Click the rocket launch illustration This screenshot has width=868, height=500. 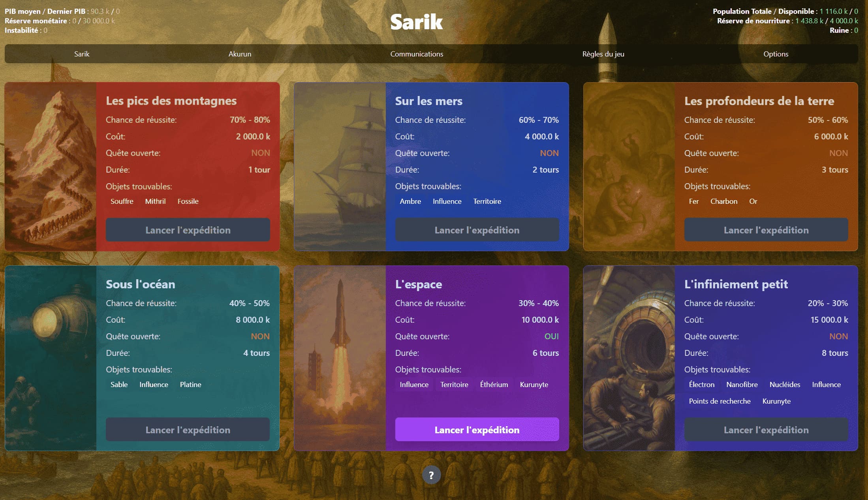340,358
